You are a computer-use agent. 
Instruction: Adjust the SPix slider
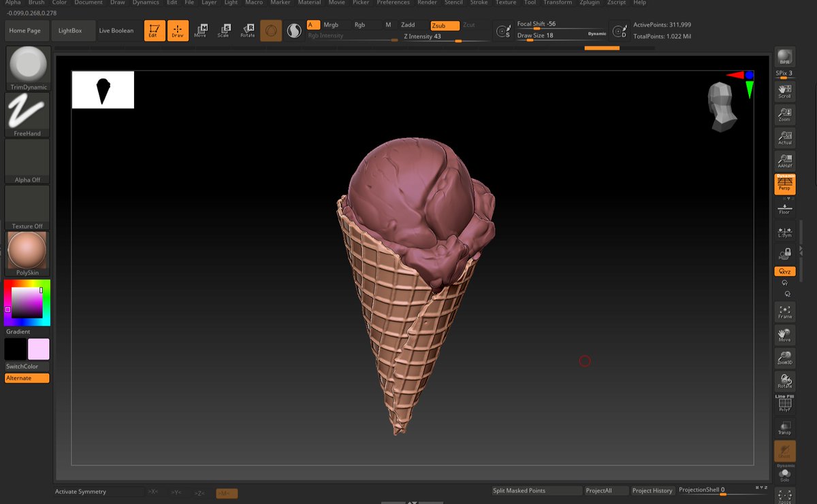(785, 75)
